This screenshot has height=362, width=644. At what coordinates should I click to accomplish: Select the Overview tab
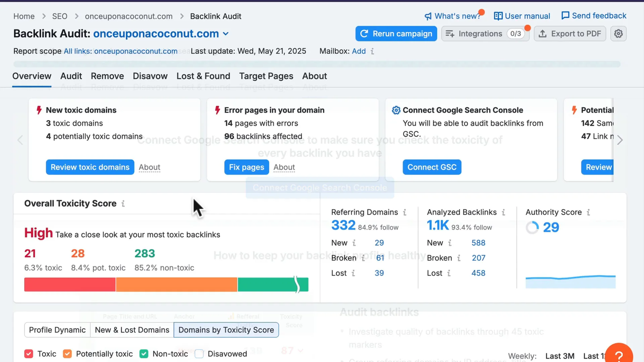[32, 76]
